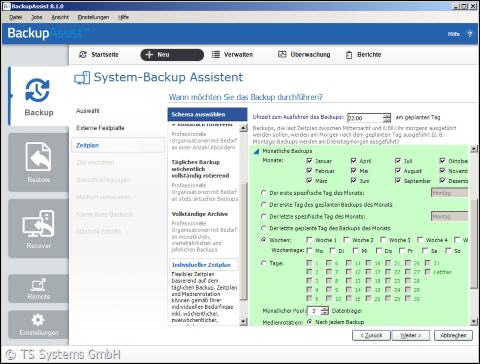Screen dimensions: 480x364
Task: Click the help question mark icon
Action: click(470, 34)
